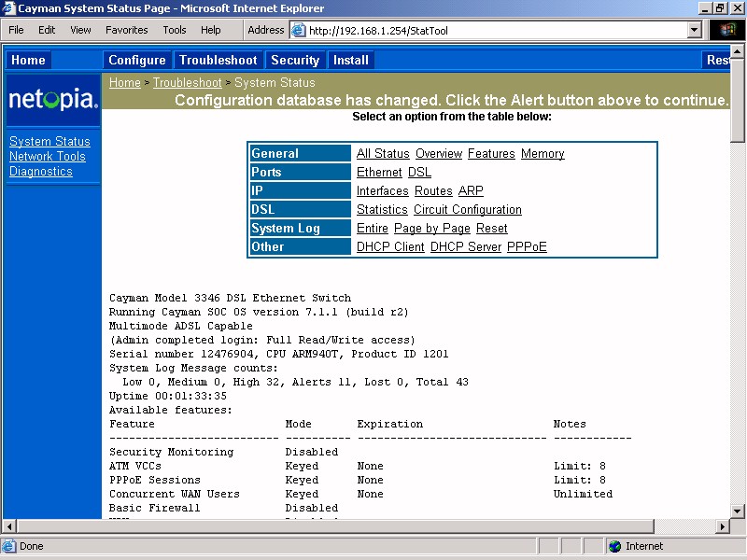
Task: Select the Overview link
Action: click(x=439, y=153)
